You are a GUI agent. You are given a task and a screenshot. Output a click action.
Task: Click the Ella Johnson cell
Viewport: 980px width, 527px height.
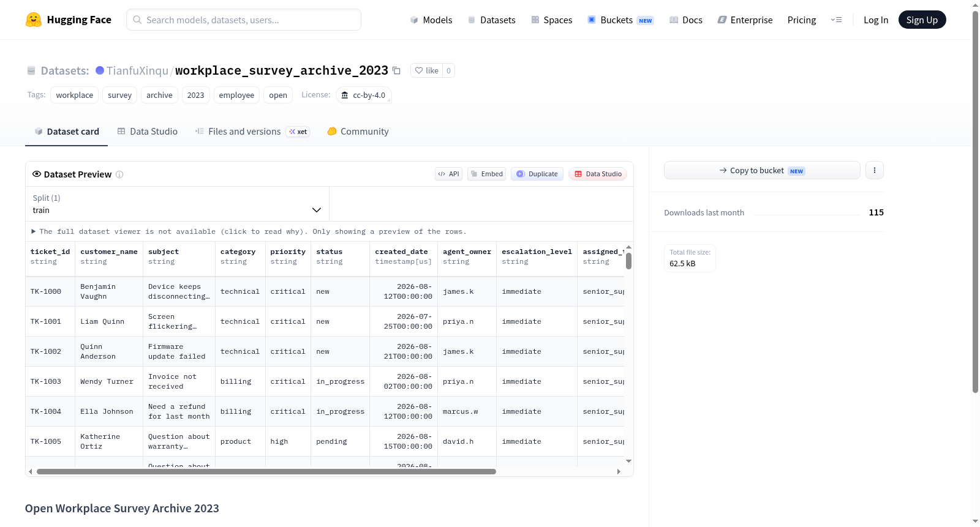click(109, 411)
